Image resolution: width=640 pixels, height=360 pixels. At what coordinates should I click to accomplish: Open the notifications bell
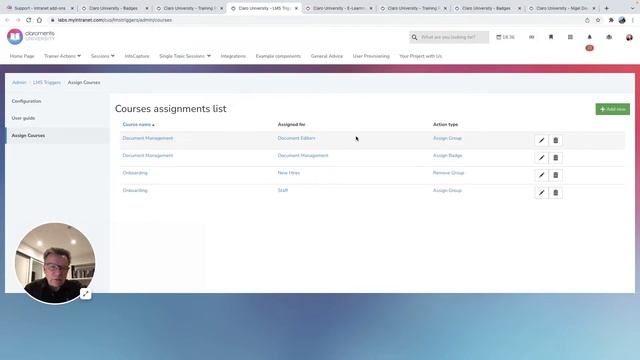click(589, 37)
